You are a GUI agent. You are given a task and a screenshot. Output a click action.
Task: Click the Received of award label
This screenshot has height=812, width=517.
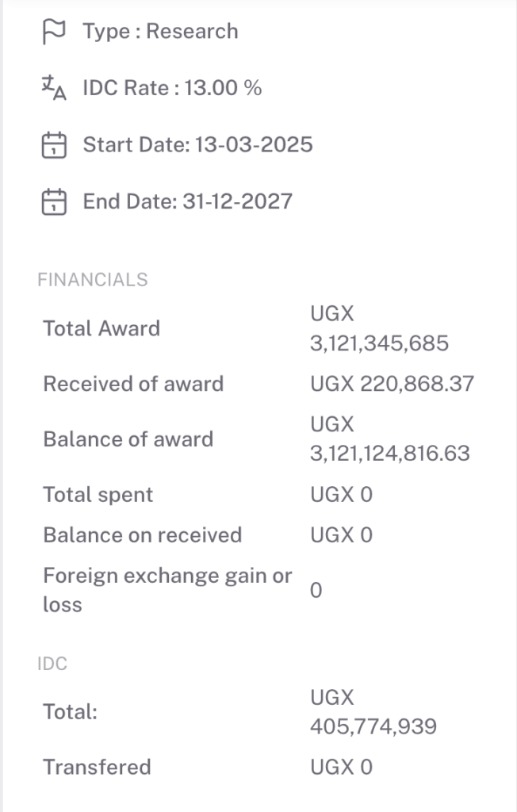[134, 384]
